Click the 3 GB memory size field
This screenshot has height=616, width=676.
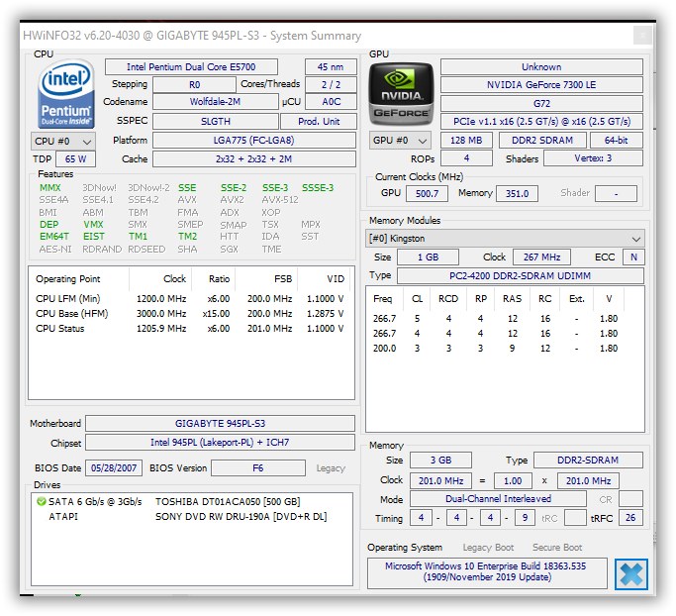click(x=440, y=461)
